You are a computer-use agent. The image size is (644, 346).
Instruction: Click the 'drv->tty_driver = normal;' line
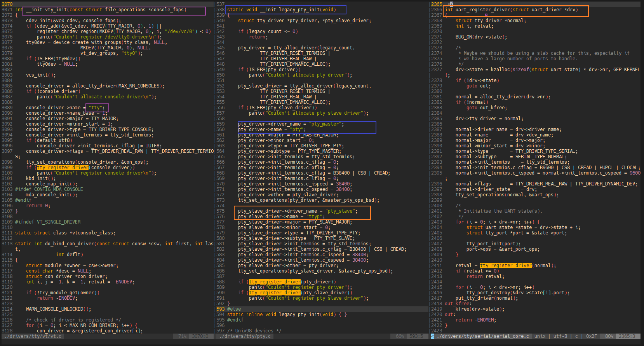489,119
